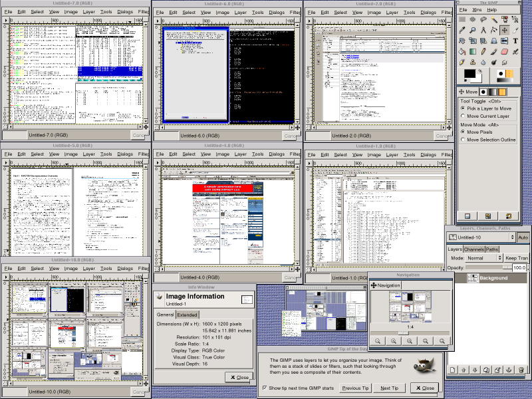Switch to the Channels tab

pos(473,249)
